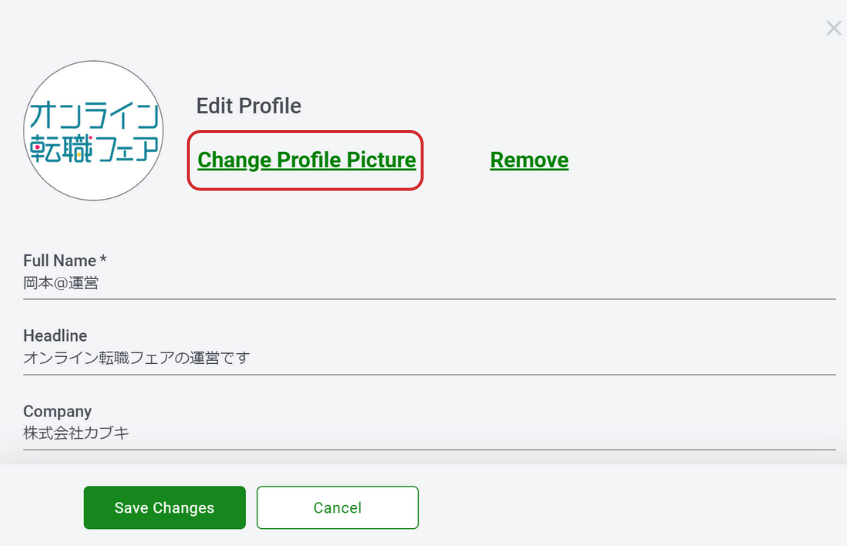Click the required asterisk beside Full Name
The height and width of the screenshot is (546, 847).
click(103, 259)
